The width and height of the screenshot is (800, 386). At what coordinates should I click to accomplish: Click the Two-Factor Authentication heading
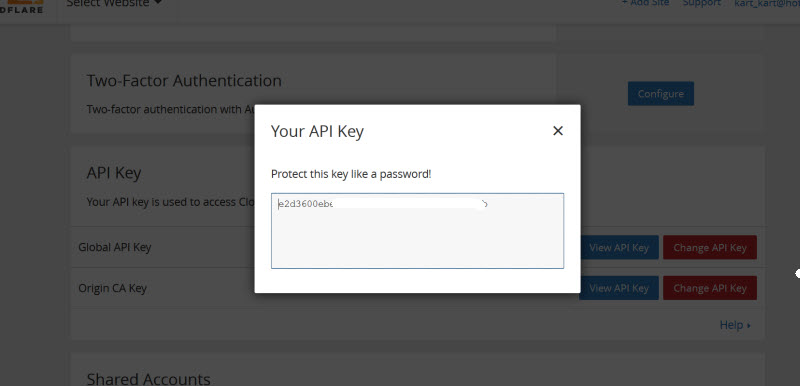point(184,81)
